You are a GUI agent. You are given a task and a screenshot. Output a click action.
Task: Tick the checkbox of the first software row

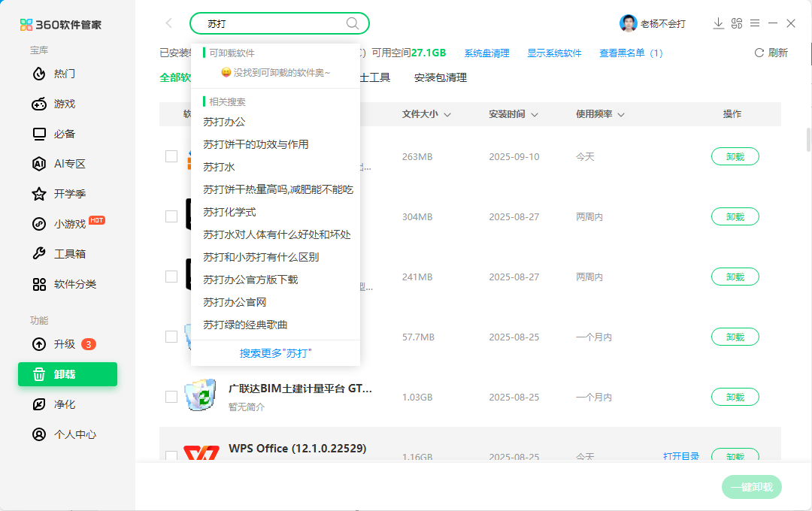point(171,156)
